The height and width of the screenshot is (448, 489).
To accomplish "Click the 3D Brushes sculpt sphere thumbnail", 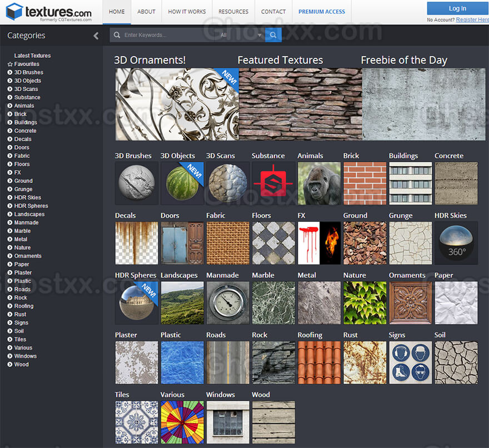I will coord(136,183).
